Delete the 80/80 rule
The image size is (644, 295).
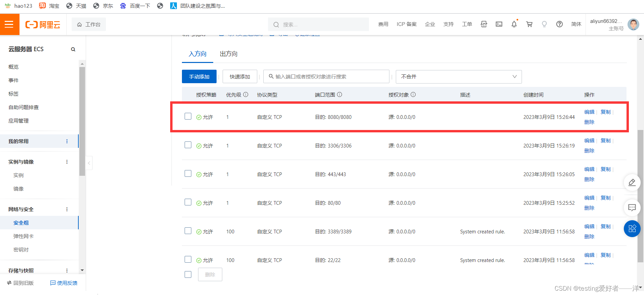tap(589, 208)
